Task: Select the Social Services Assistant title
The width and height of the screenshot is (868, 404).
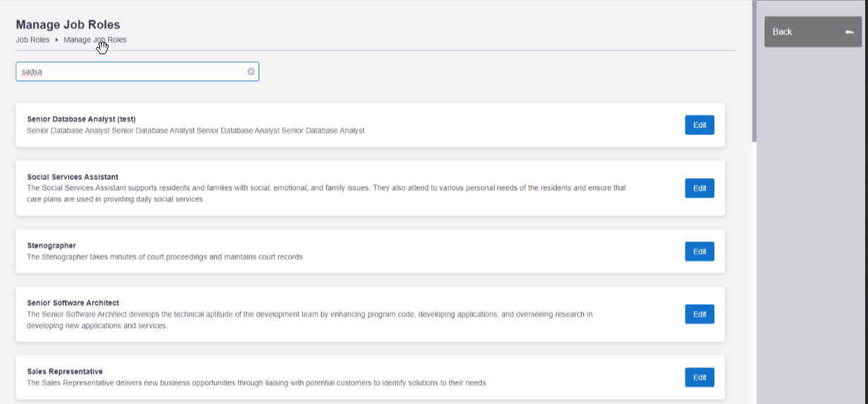Action: point(73,177)
